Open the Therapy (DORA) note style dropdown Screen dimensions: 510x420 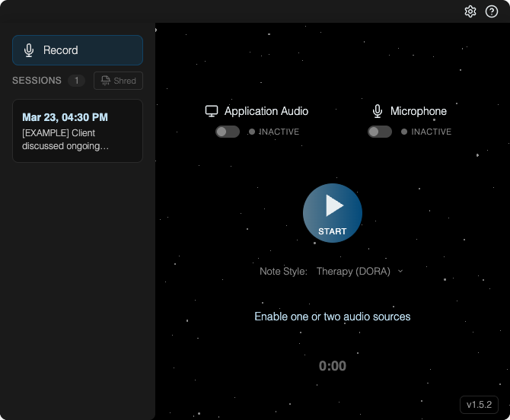coord(353,272)
